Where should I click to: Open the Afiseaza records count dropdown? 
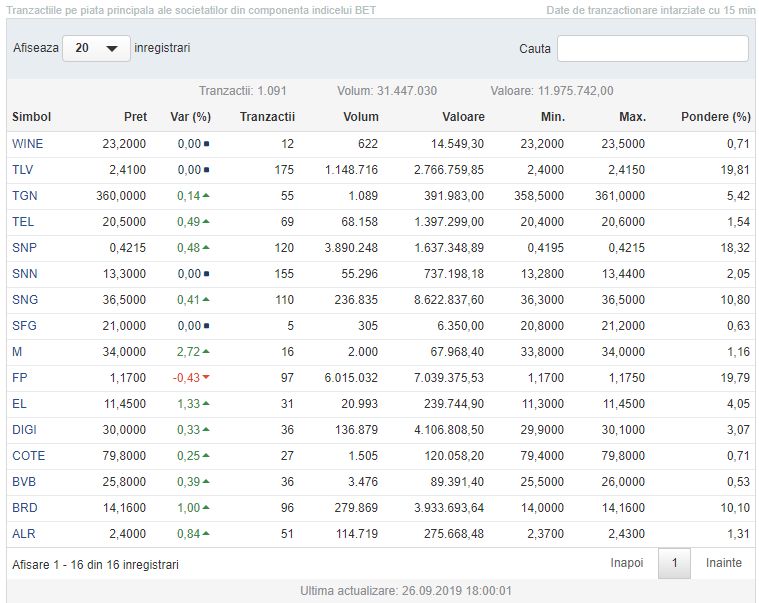pyautogui.click(x=96, y=48)
